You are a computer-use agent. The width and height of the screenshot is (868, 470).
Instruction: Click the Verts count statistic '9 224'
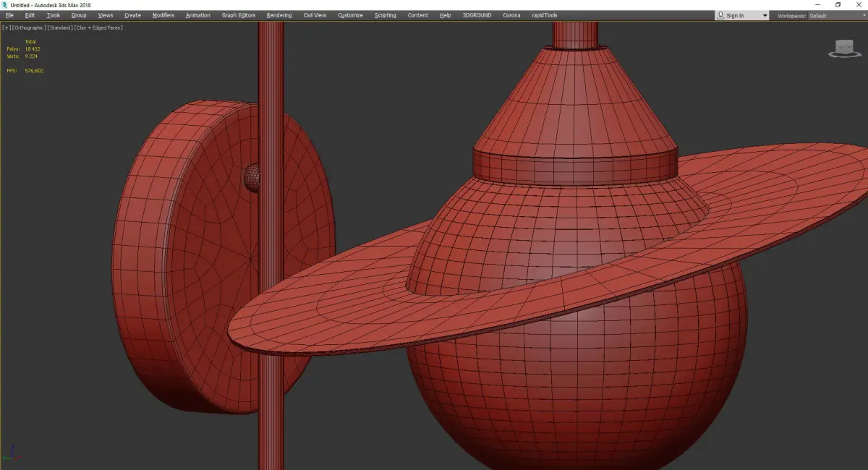coord(30,56)
